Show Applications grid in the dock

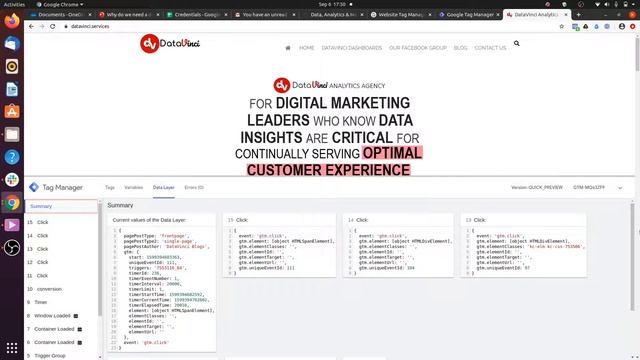12,348
